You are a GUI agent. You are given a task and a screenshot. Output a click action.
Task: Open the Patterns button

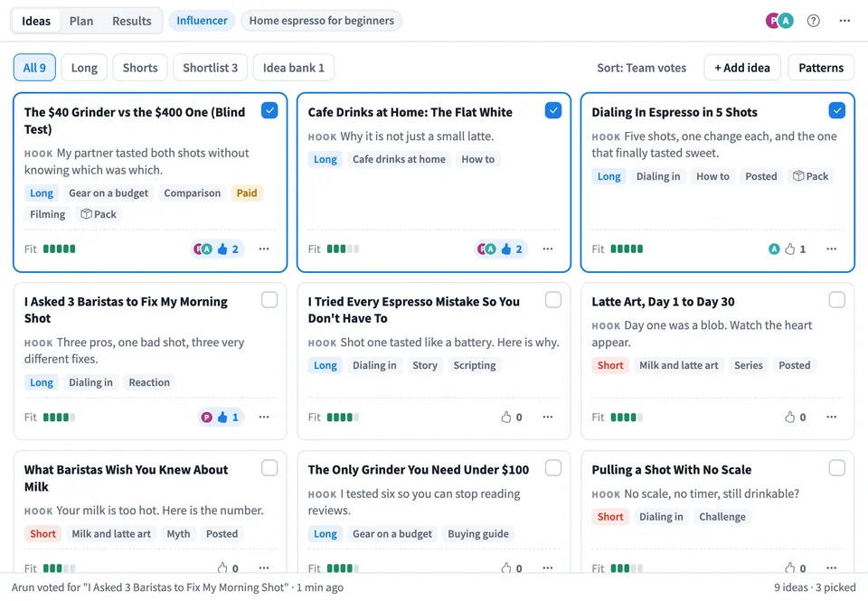[821, 68]
